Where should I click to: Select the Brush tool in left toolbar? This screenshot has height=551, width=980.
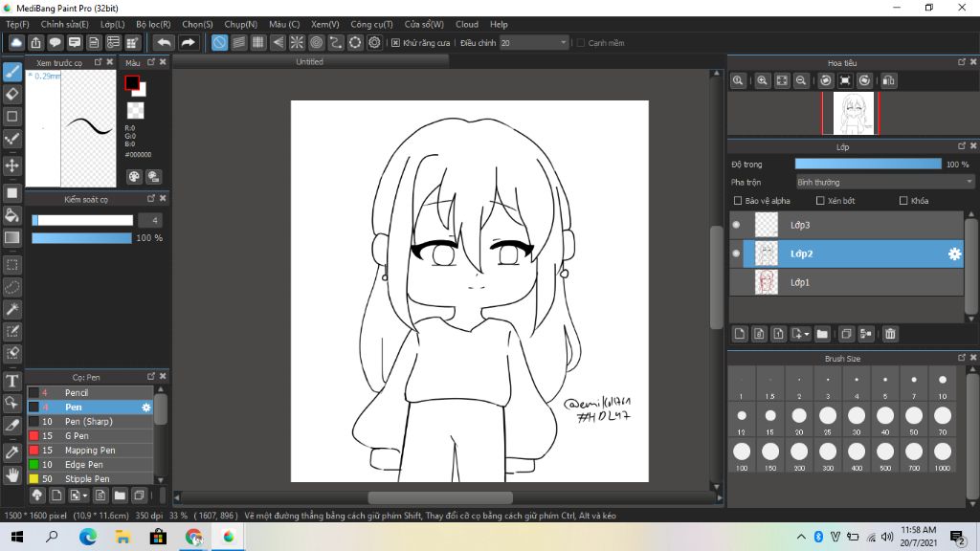point(12,72)
